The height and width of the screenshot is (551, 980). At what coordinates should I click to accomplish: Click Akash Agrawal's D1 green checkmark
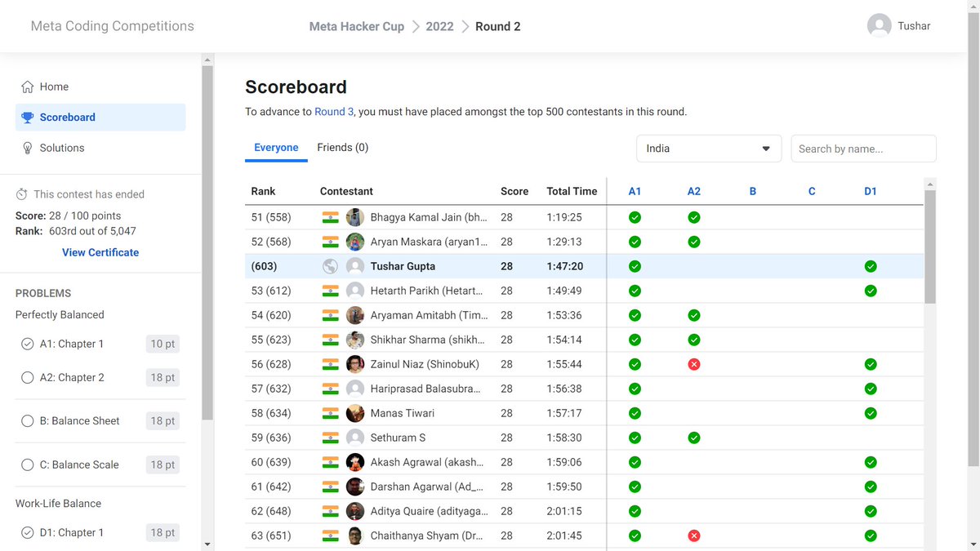[x=871, y=462]
